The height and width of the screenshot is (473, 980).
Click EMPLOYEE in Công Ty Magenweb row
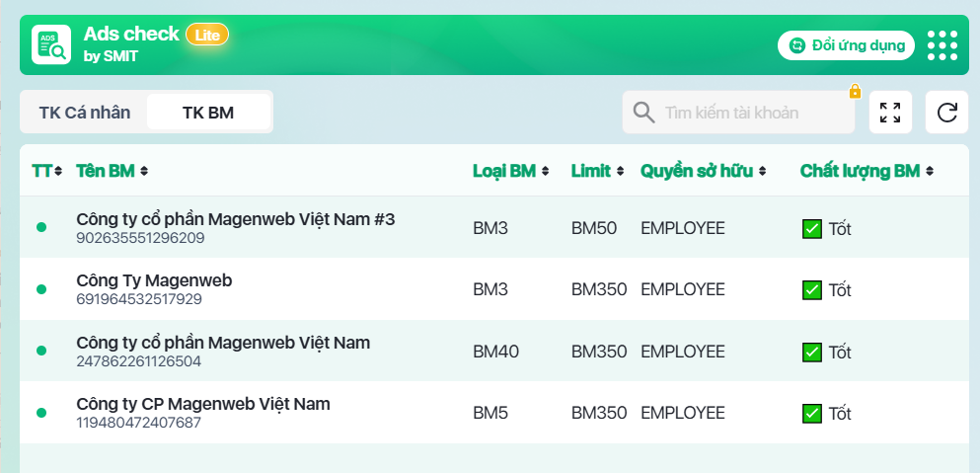coord(683,289)
